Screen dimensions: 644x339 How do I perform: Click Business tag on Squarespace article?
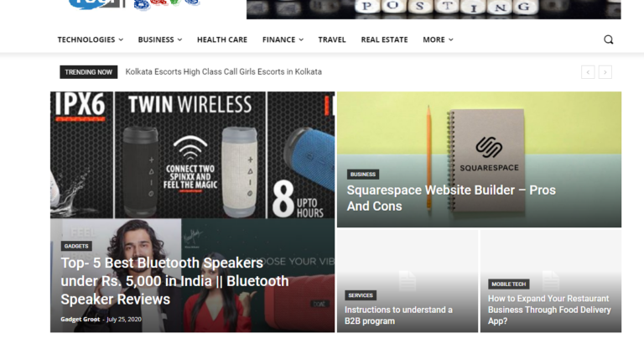pos(363,175)
